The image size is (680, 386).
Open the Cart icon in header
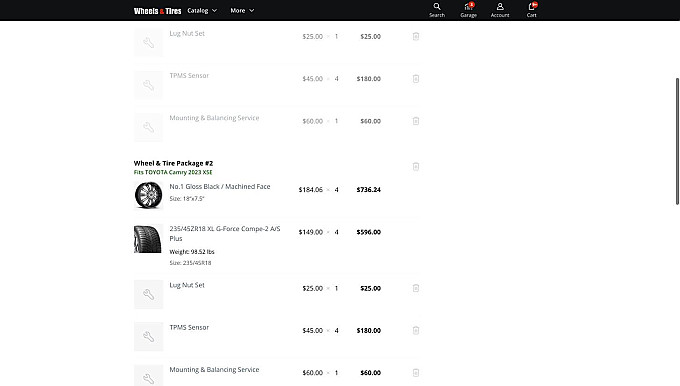point(532,10)
